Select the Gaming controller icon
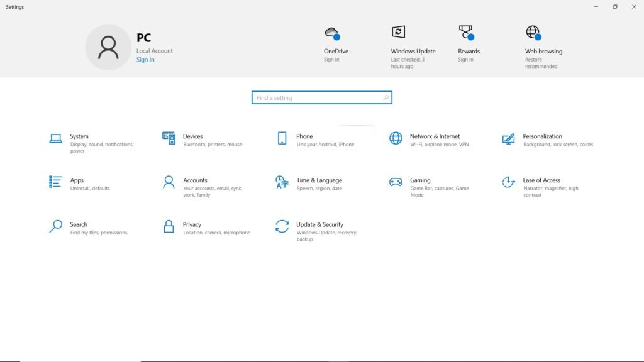Image resolution: width=644 pixels, height=362 pixels. (396, 182)
